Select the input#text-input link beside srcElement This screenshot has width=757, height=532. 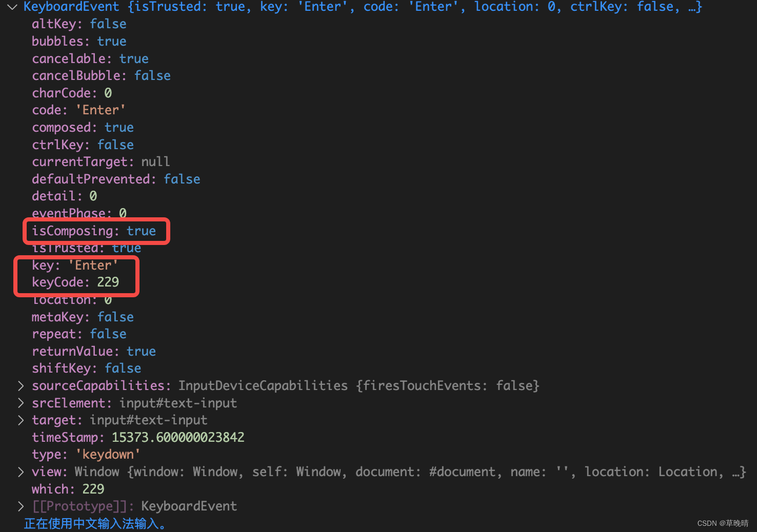(x=178, y=403)
